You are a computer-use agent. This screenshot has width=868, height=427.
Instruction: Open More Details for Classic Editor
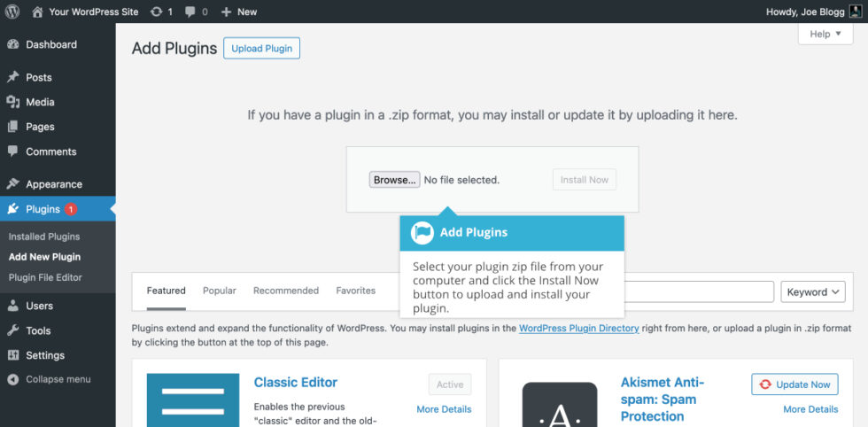tap(444, 409)
